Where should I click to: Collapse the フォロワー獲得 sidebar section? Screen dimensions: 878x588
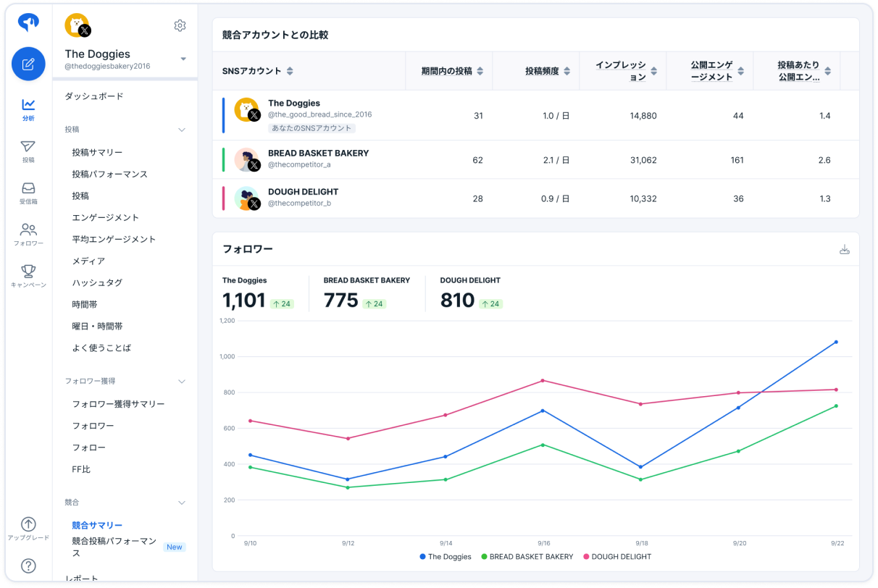[x=182, y=382]
